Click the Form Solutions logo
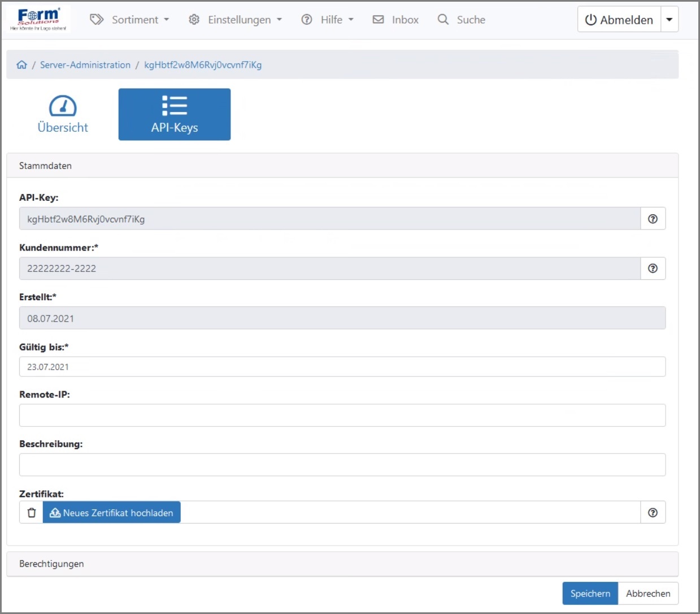Screen dimensions: 700x614 click(38, 19)
